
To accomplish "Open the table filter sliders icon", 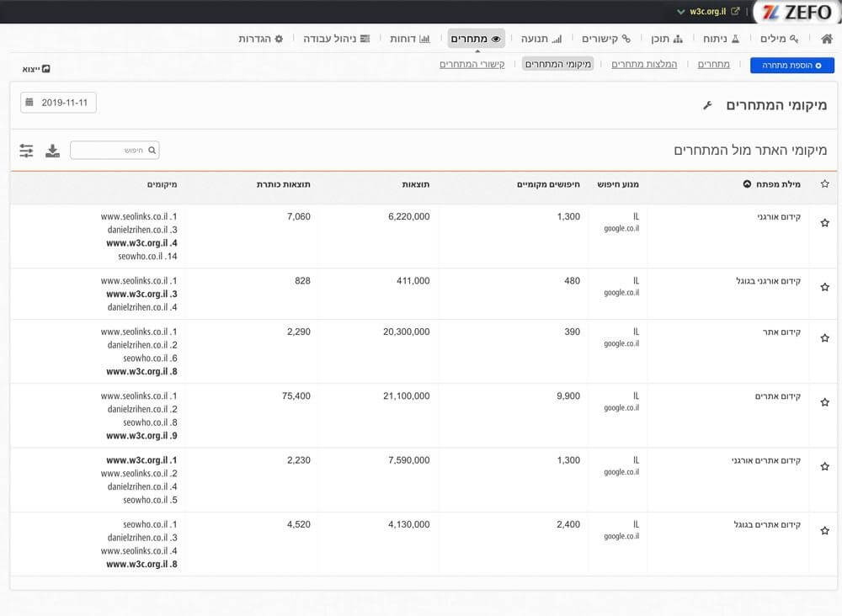I will (26, 151).
